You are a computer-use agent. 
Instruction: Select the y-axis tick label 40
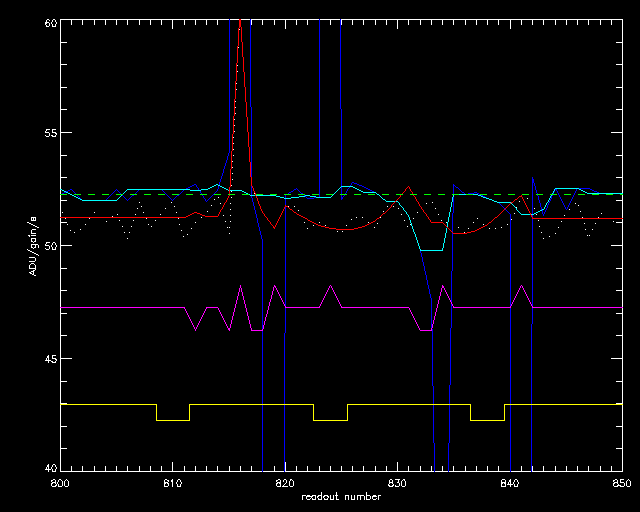pyautogui.click(x=50, y=468)
